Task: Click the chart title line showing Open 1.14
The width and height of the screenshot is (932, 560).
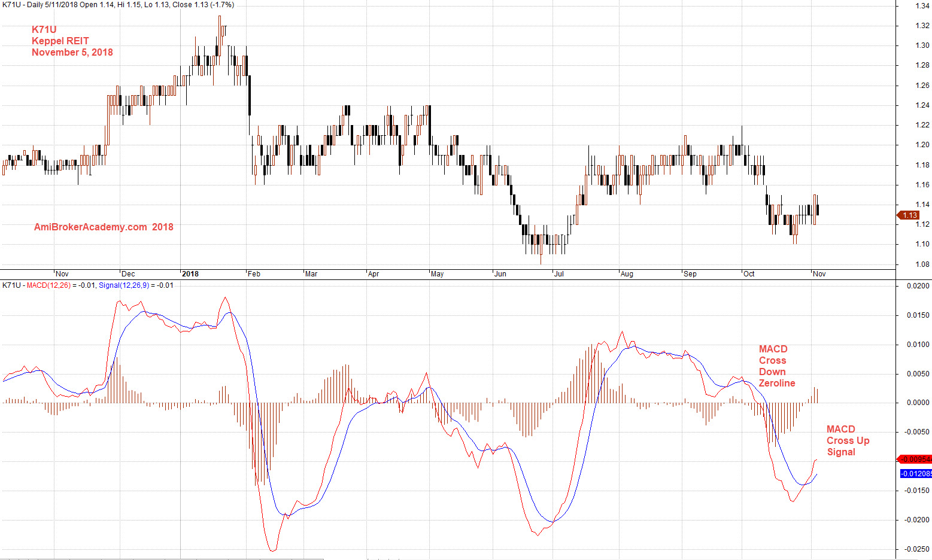Action: 119,5
